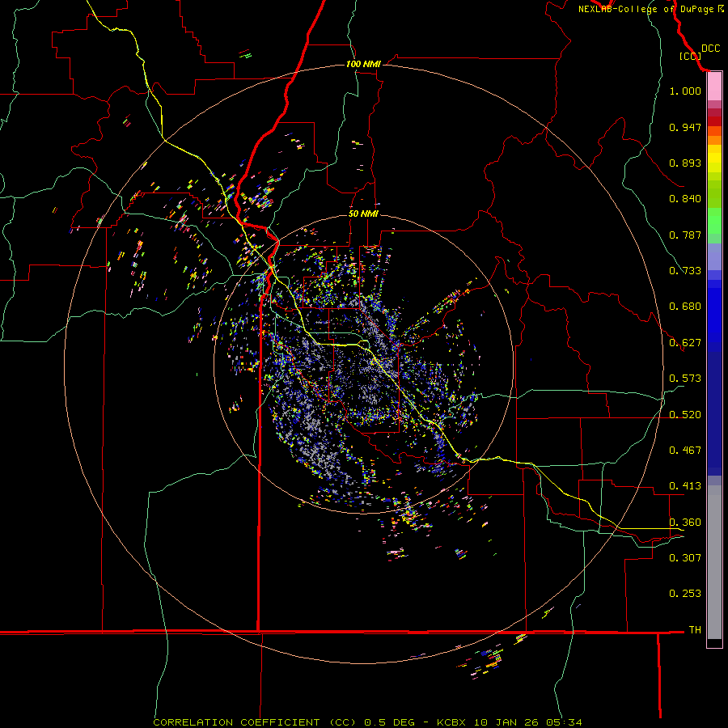This screenshot has height=728, width=728.
Task: Pick the gray segment of the color bar
Action: pos(714,562)
